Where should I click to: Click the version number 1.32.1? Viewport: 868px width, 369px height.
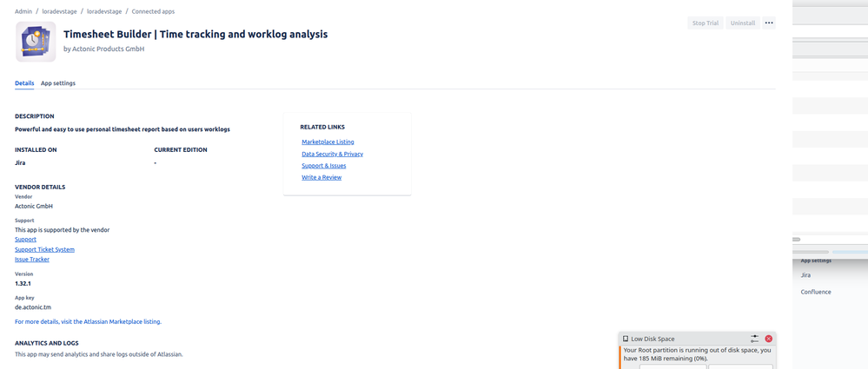23,283
